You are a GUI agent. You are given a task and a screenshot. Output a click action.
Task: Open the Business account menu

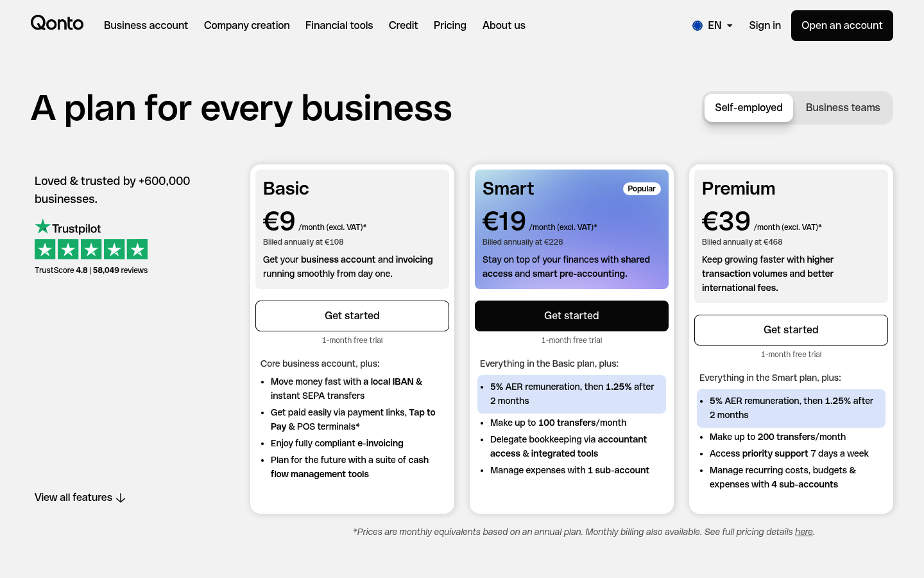146,25
